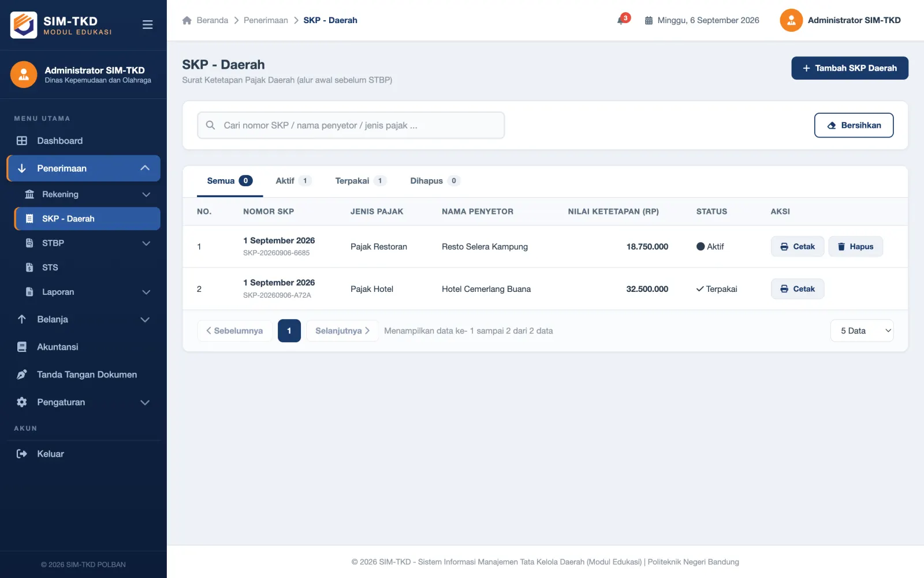Expand the Pengaturan menu chevron
Screen dimensions: 924x578
(x=145, y=403)
